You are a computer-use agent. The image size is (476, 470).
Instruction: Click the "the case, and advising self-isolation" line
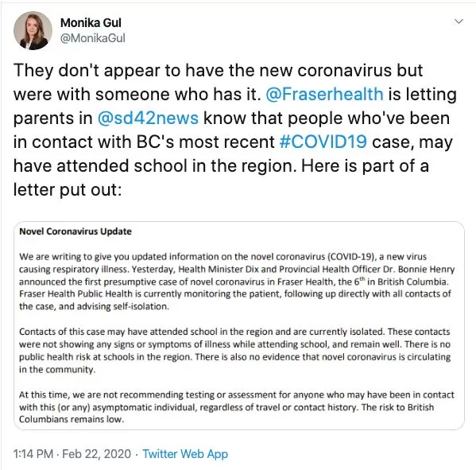pos(94,306)
